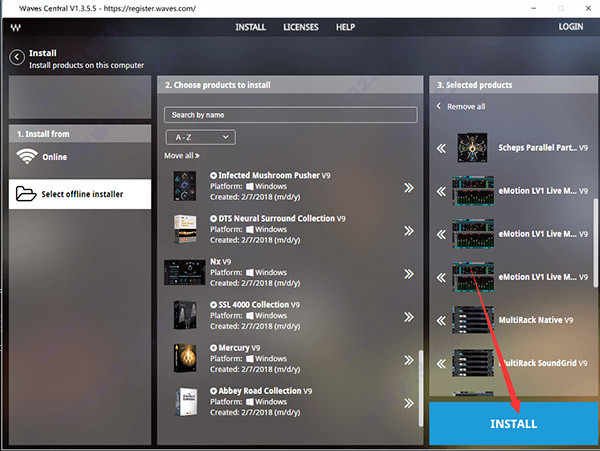Click the MultiRack Native thumbnail
Screen dimensions: 600x451
(x=473, y=320)
